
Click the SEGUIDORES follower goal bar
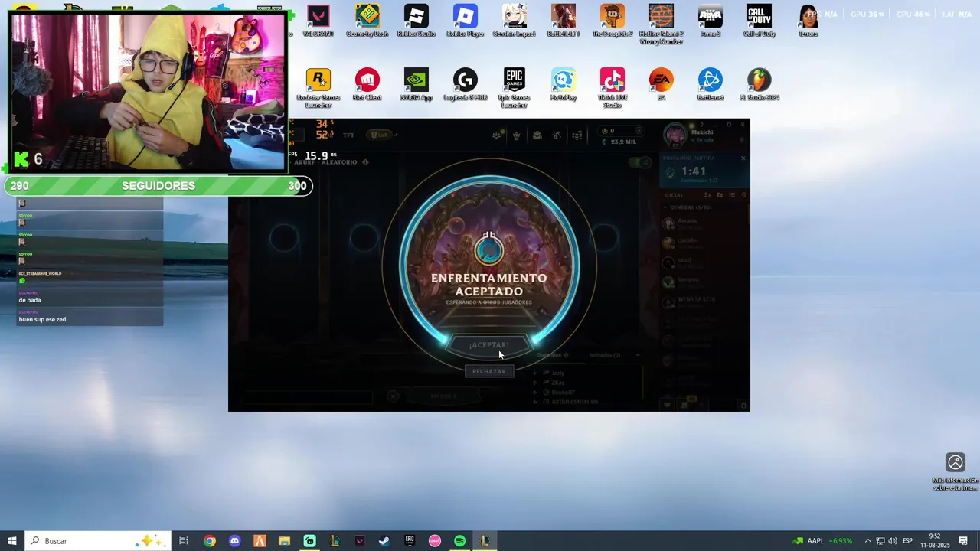158,186
